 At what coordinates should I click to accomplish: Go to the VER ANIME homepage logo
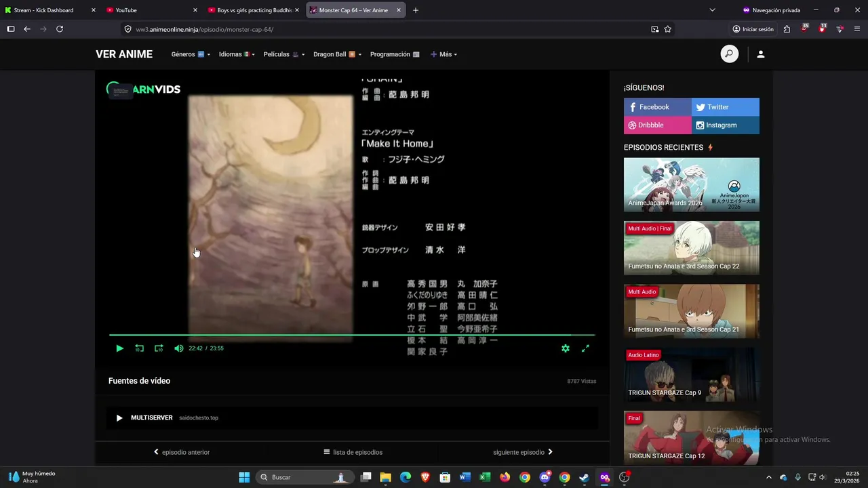click(124, 54)
